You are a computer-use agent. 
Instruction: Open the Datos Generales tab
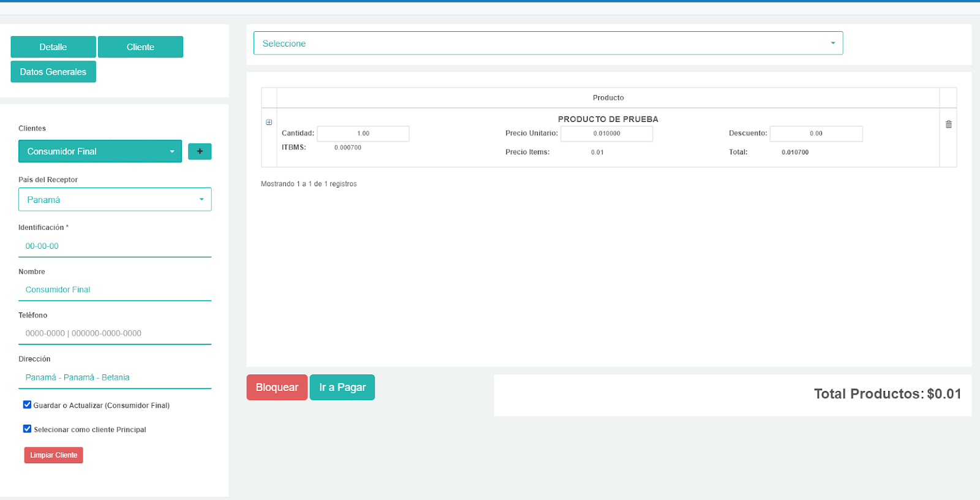click(53, 72)
